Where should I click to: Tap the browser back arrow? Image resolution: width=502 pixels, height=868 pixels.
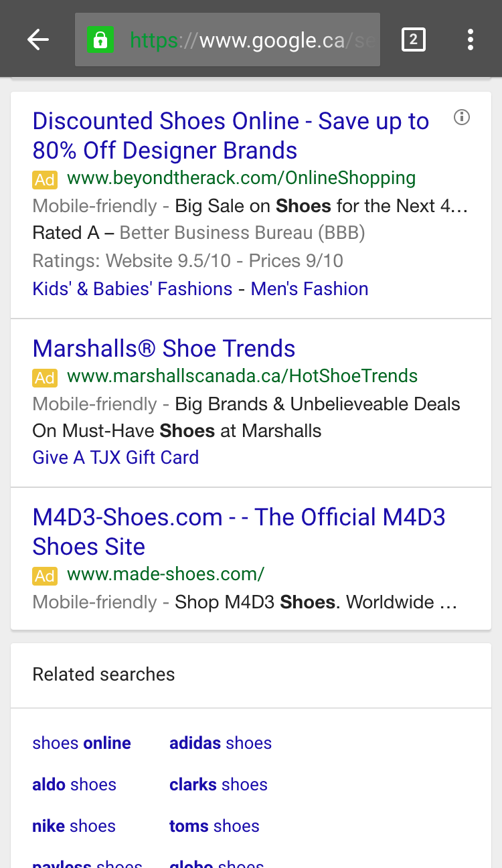[x=38, y=40]
